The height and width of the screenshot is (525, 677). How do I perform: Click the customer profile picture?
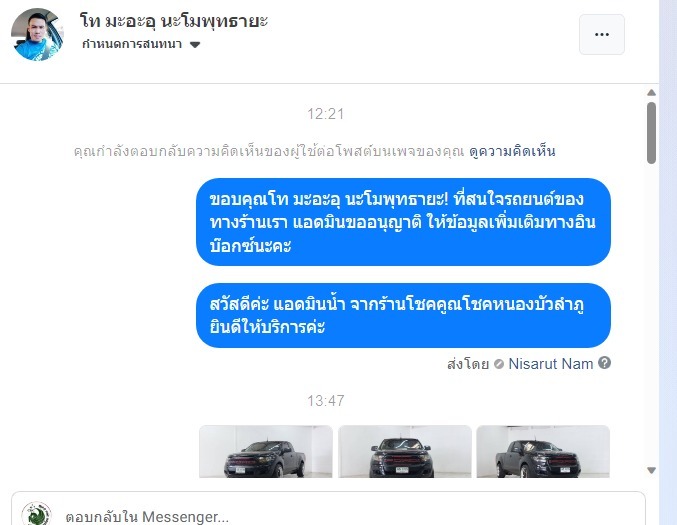pyautogui.click(x=37, y=35)
